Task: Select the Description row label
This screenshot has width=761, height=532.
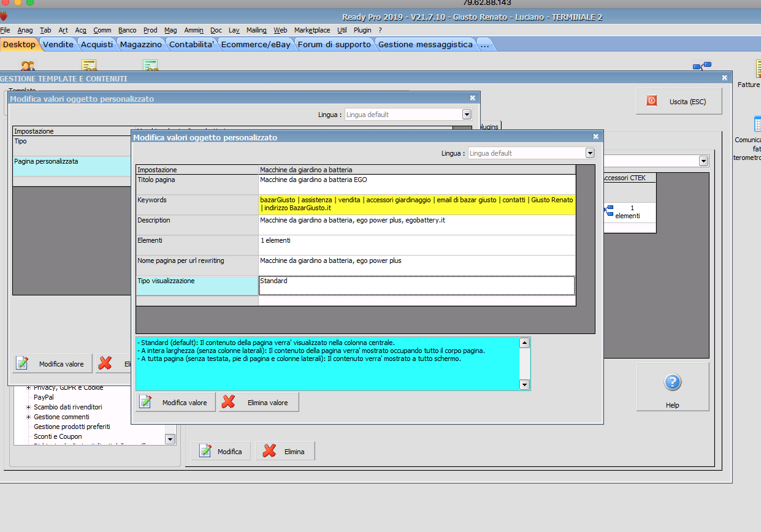Action: (x=197, y=225)
